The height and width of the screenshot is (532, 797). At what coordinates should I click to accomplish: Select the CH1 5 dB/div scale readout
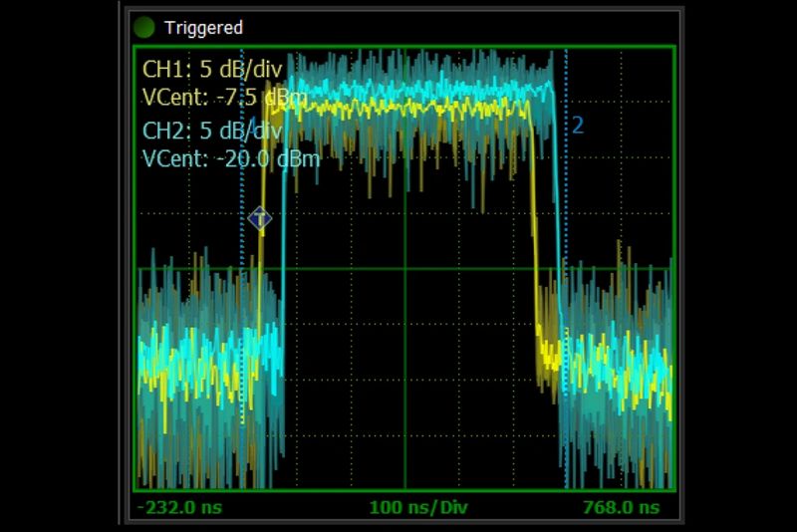[212, 71]
